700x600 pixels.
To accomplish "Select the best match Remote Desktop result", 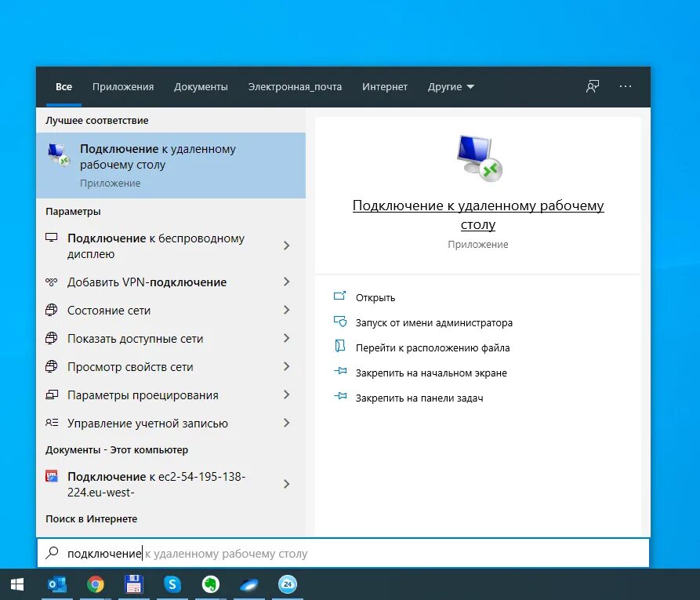I will (171, 165).
